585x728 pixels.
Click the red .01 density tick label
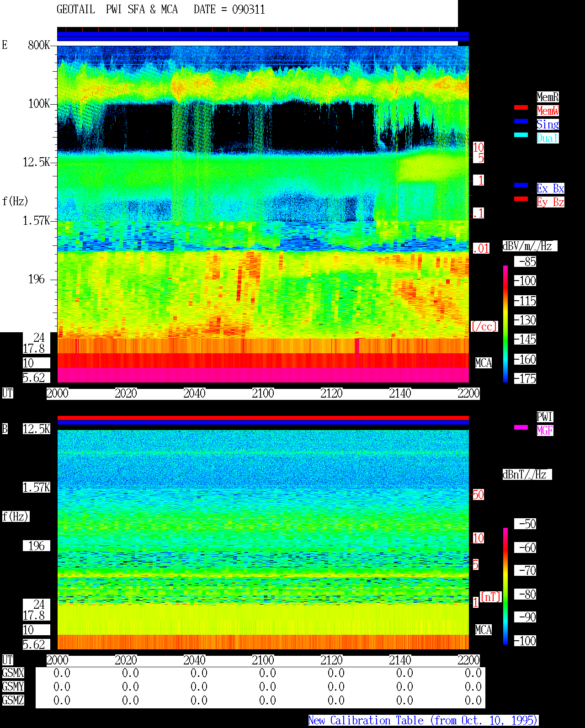tap(481, 249)
